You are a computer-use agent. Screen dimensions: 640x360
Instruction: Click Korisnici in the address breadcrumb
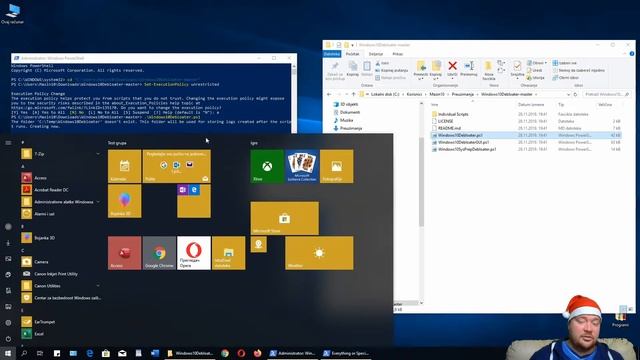click(414, 94)
